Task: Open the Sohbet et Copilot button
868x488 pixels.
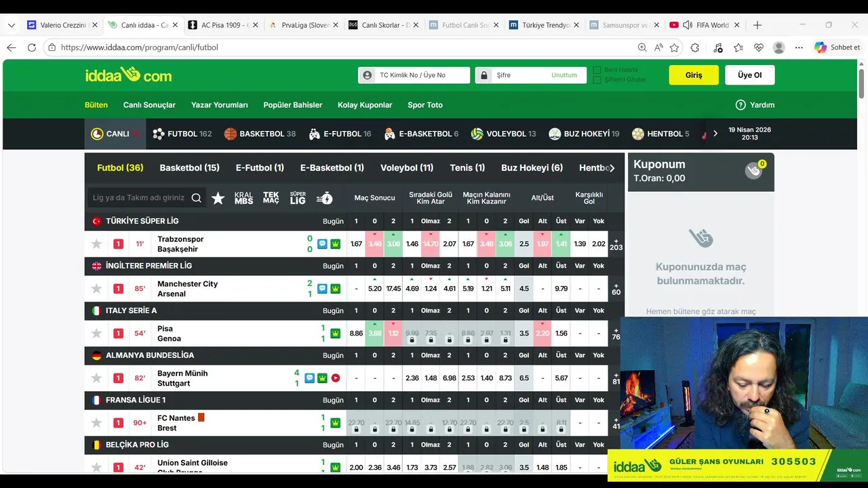Action: point(837,47)
